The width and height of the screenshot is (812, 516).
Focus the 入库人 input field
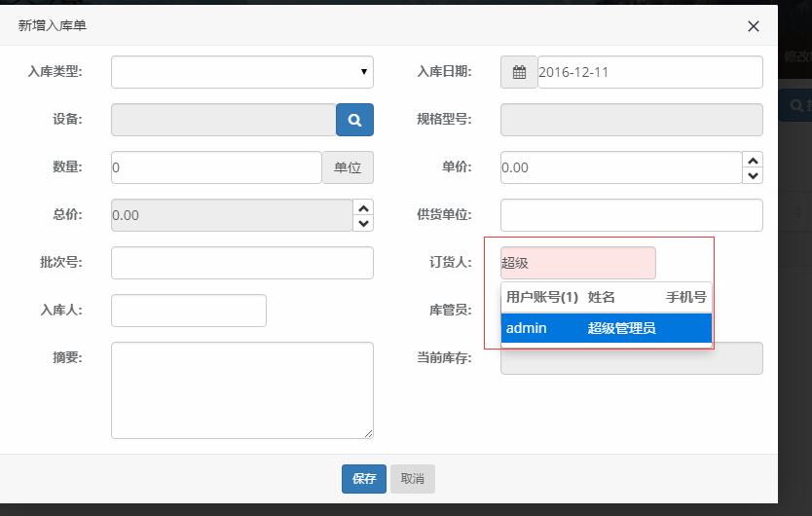tap(189, 311)
